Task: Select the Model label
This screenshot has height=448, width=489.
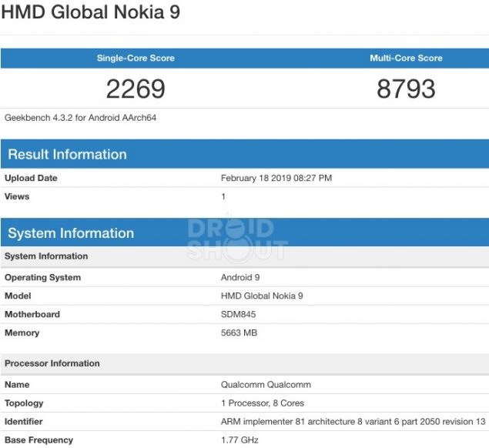Action: 18,296
